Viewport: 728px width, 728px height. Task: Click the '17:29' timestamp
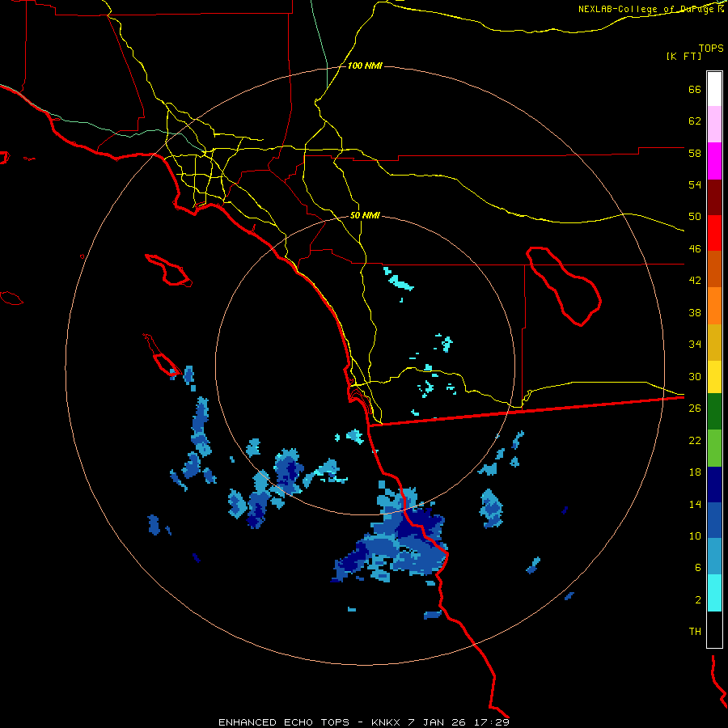pyautogui.click(x=491, y=722)
